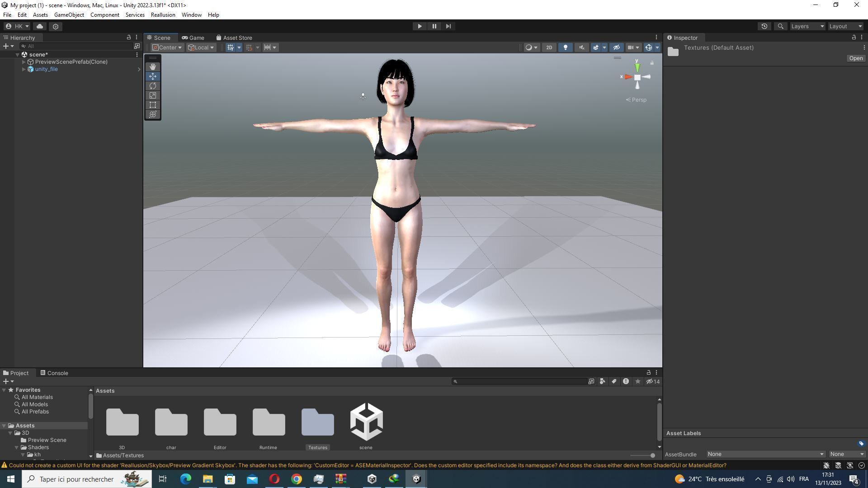Switch to the Console tab
The height and width of the screenshot is (488, 868).
pyautogui.click(x=54, y=373)
